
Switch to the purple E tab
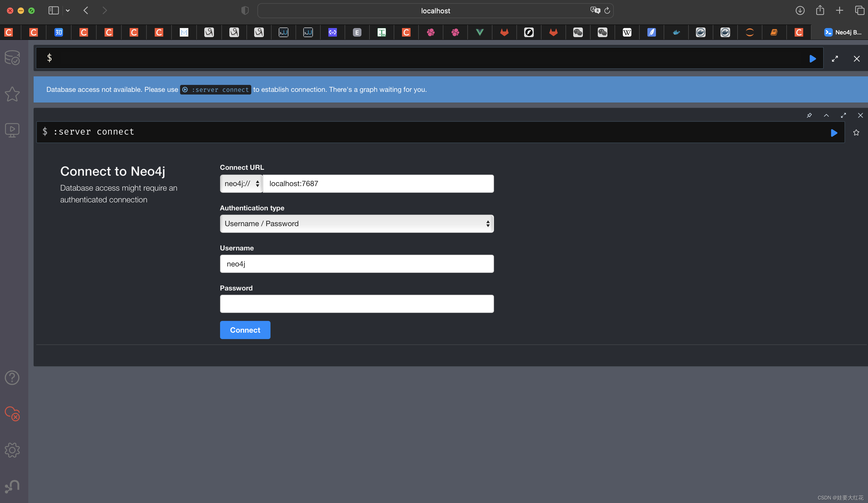click(357, 32)
